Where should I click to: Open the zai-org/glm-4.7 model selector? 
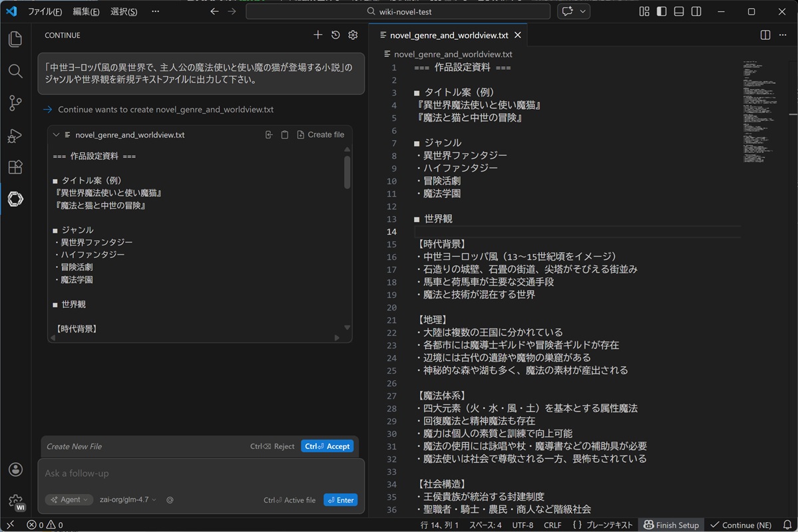128,500
